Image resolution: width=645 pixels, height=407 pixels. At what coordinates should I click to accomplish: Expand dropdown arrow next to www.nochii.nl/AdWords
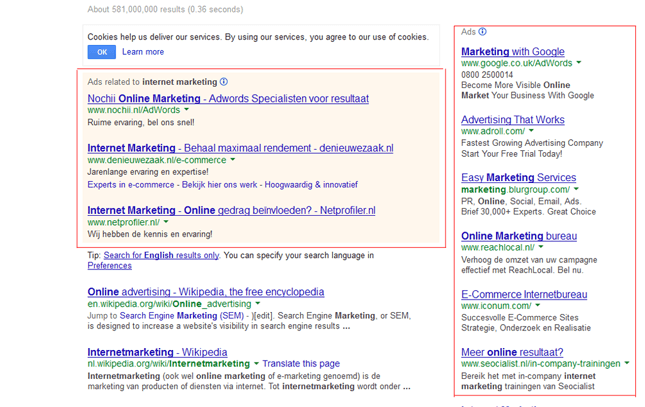[187, 110]
